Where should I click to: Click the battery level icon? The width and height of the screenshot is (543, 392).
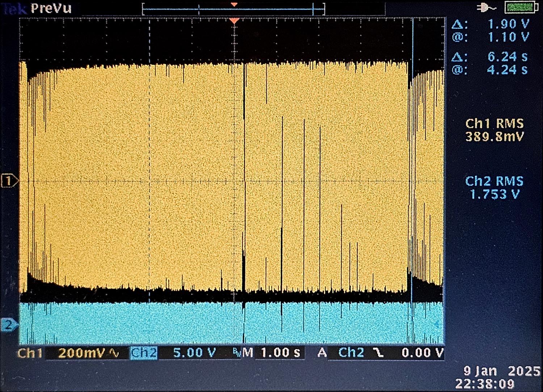tap(521, 8)
